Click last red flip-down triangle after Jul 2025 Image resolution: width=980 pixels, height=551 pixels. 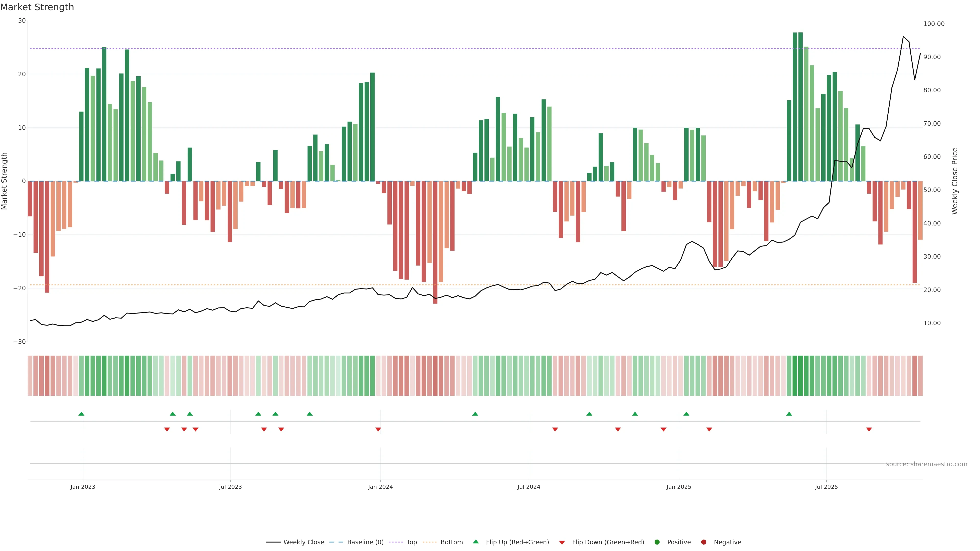point(869,429)
